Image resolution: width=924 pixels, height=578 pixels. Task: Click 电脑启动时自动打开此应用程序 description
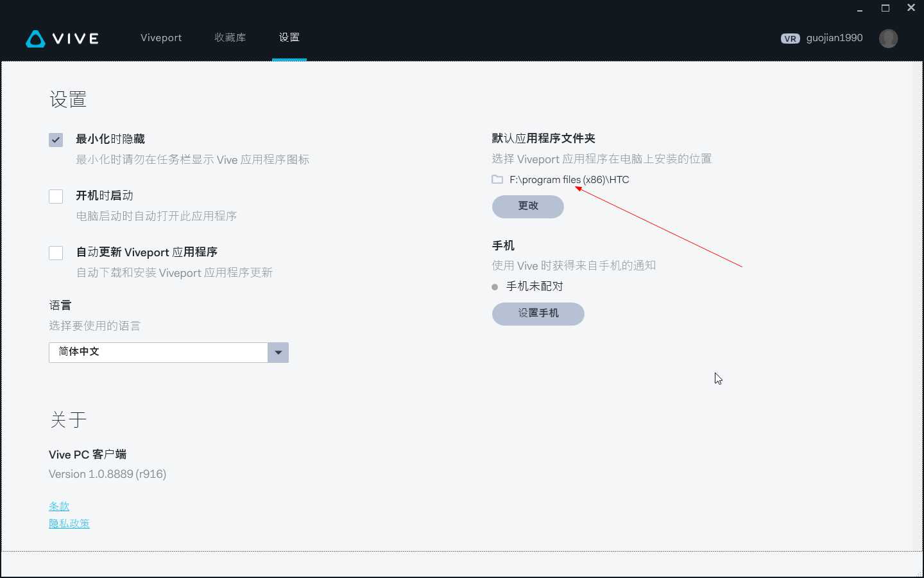click(157, 216)
